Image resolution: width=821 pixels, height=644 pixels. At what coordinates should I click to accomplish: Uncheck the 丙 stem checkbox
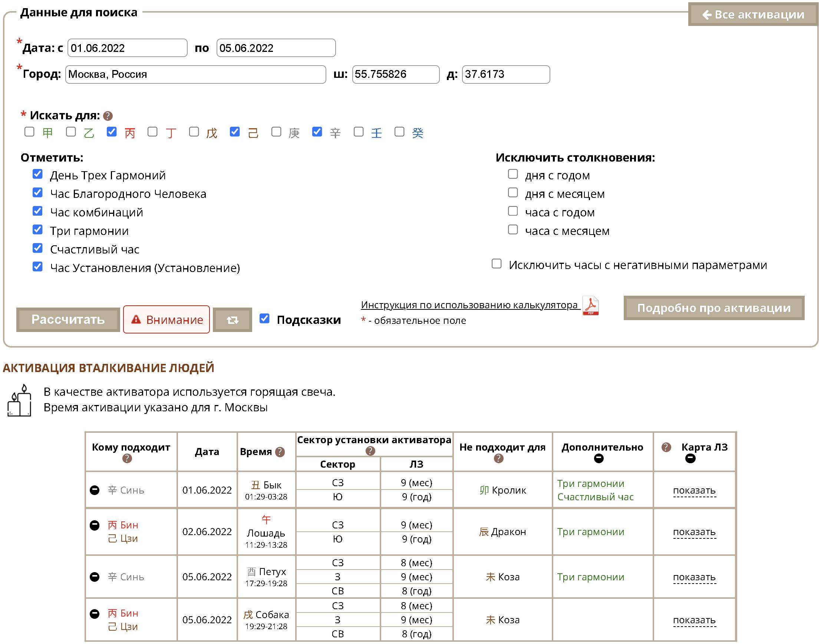click(112, 132)
